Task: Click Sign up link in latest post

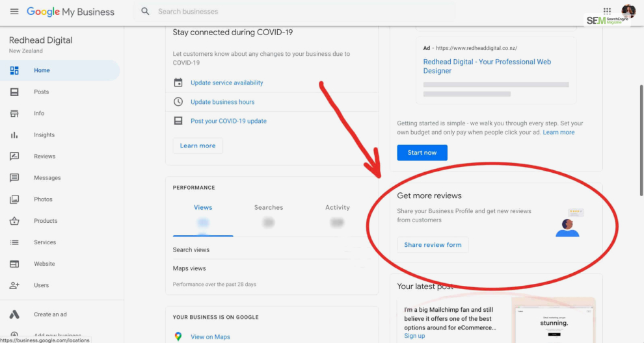Action: coord(414,336)
